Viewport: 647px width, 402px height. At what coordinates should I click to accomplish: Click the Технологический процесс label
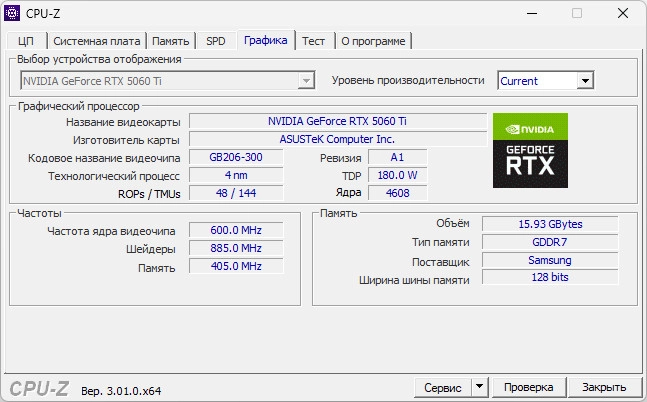click(x=114, y=176)
